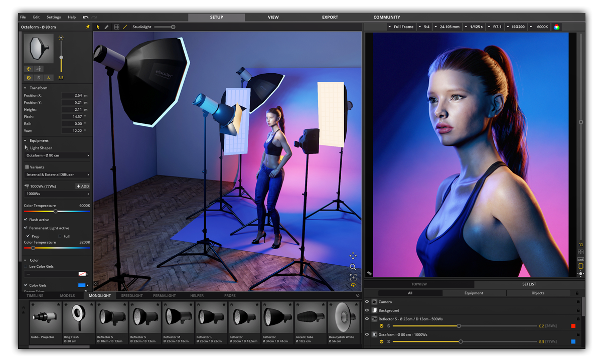
Task: Open the RGB color wheel icon
Action: [556, 27]
